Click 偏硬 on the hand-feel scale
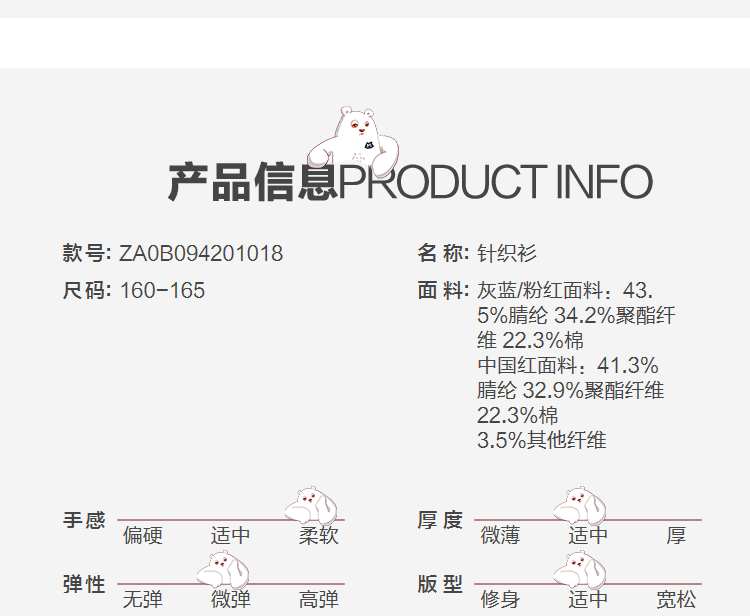 tap(143, 535)
